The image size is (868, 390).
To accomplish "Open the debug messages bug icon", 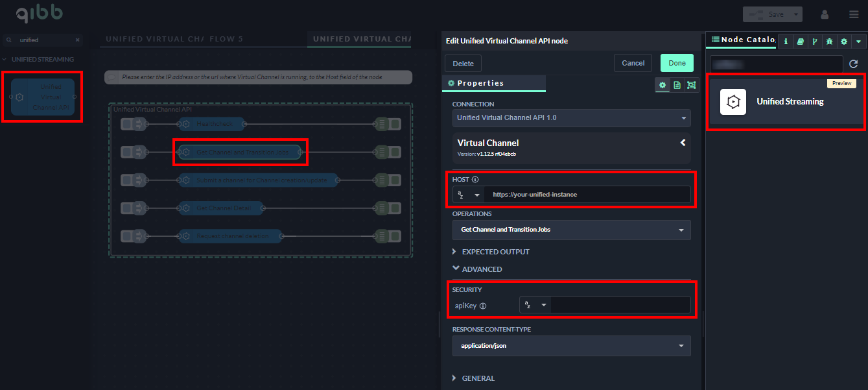I will [829, 41].
